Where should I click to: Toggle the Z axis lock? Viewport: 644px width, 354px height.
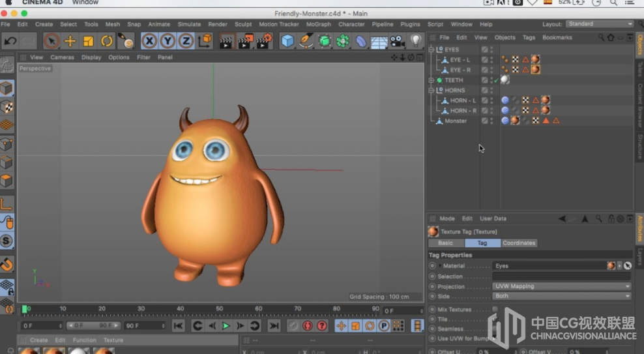pos(186,41)
